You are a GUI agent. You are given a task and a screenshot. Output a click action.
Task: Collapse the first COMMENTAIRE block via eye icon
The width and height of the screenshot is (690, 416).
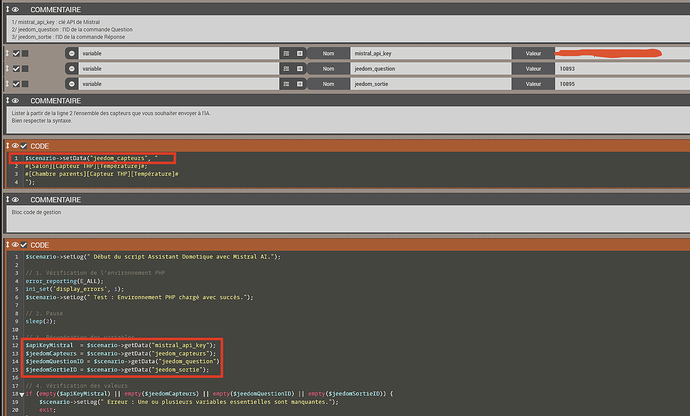point(15,9)
